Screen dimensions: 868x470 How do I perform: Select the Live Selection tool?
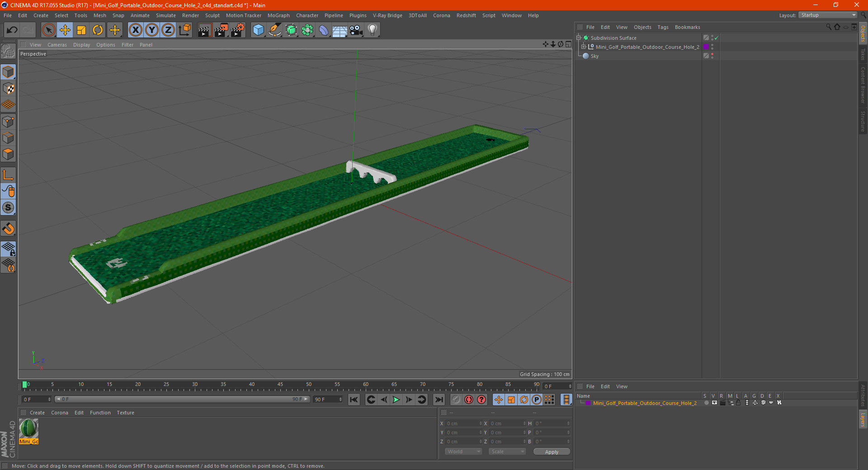click(x=48, y=30)
